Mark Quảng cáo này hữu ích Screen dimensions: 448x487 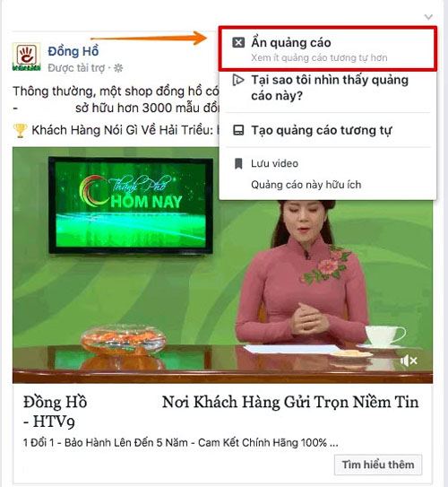[x=306, y=185]
